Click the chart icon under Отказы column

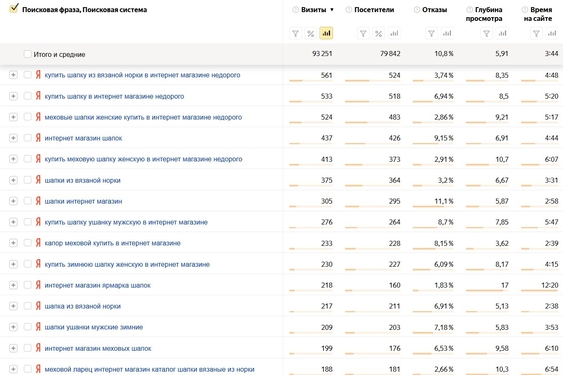[447, 33]
